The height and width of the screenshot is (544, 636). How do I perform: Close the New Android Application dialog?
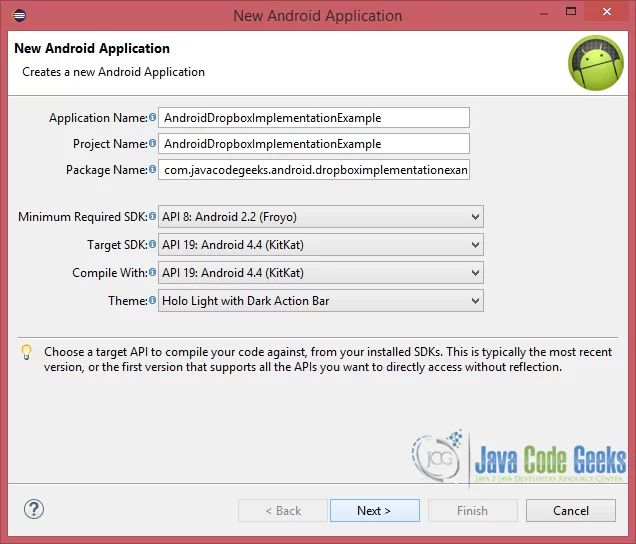(607, 11)
